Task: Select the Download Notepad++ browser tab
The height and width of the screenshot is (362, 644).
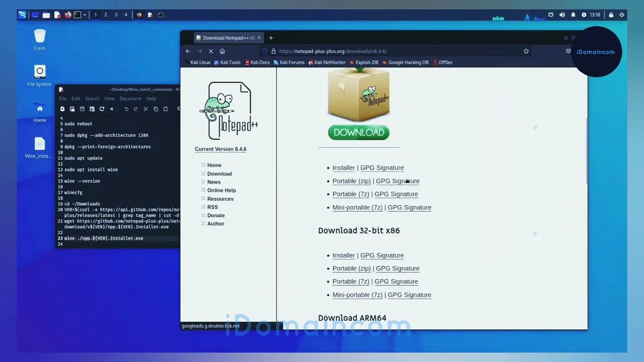Action: [x=225, y=37]
